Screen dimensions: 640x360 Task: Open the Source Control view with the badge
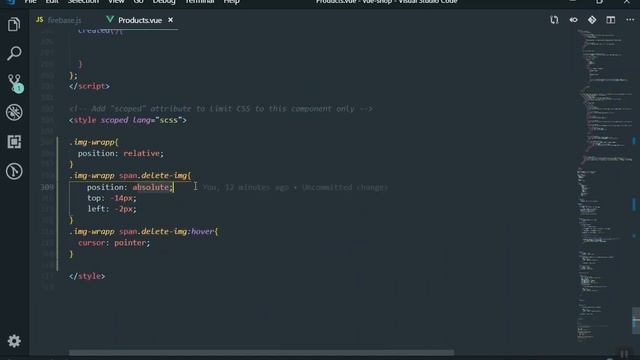15,83
